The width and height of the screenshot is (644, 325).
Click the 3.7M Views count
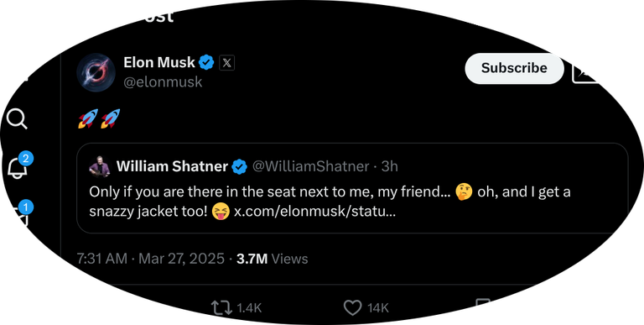273,259
